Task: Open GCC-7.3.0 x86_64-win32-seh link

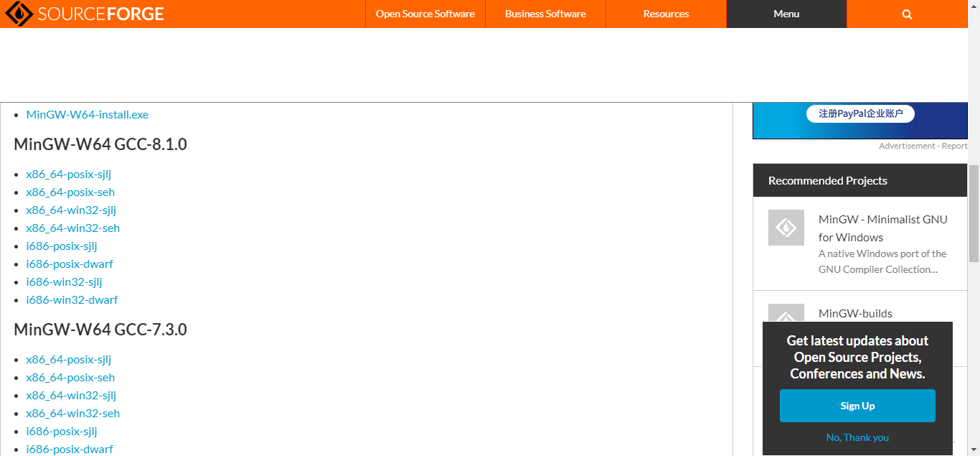Action: tap(73, 413)
